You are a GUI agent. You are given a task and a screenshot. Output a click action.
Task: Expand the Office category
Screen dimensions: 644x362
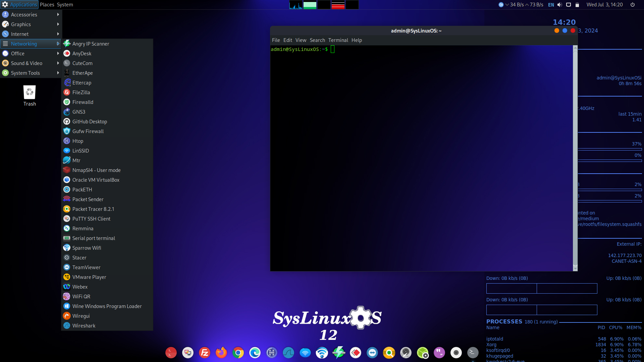pos(31,53)
